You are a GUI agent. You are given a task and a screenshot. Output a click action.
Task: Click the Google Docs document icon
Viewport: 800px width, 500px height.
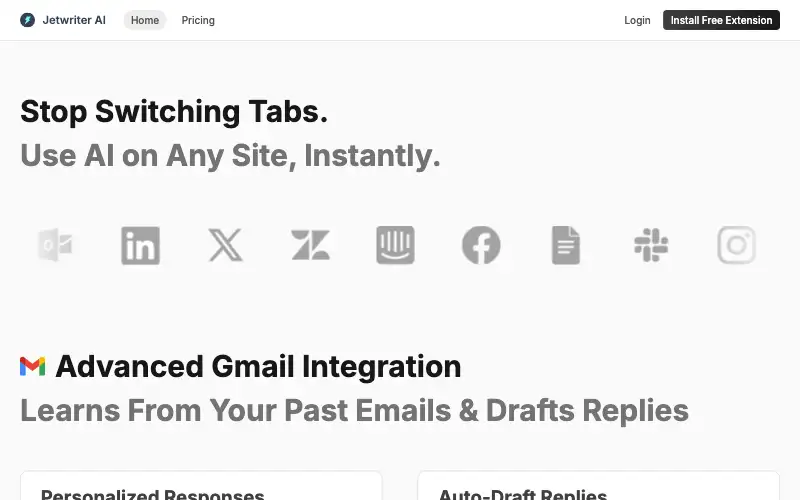click(x=566, y=245)
